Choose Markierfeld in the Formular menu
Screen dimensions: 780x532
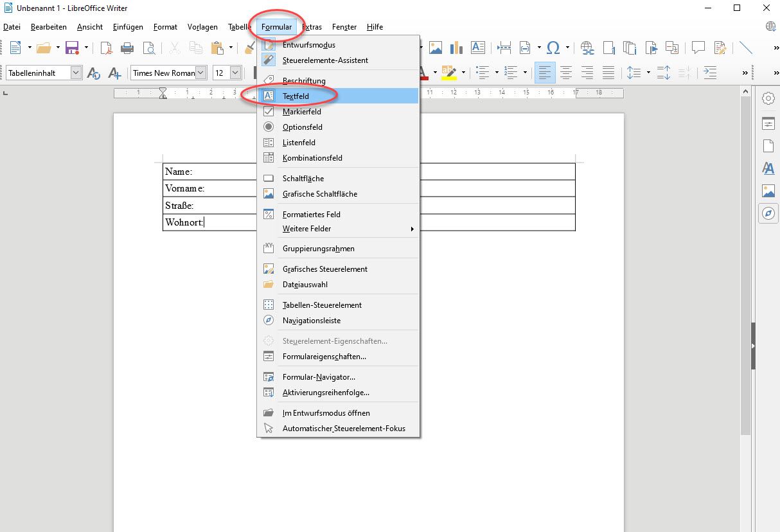tap(338, 112)
